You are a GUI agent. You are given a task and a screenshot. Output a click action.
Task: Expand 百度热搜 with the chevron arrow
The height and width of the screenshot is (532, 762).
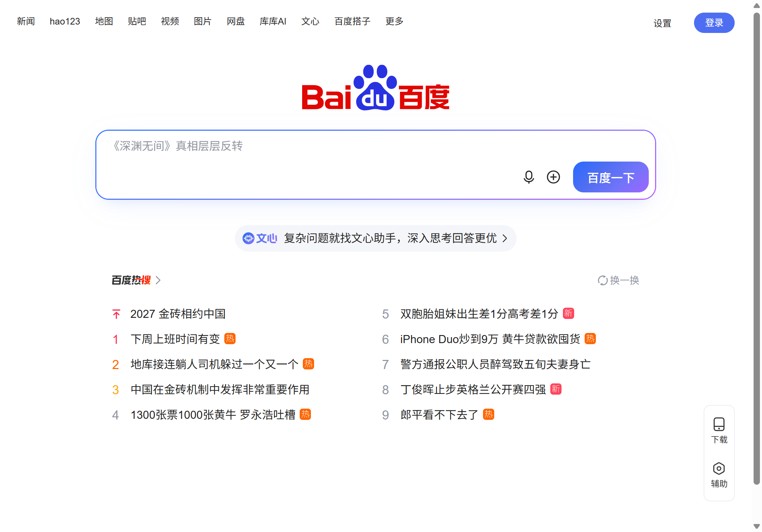pos(158,280)
